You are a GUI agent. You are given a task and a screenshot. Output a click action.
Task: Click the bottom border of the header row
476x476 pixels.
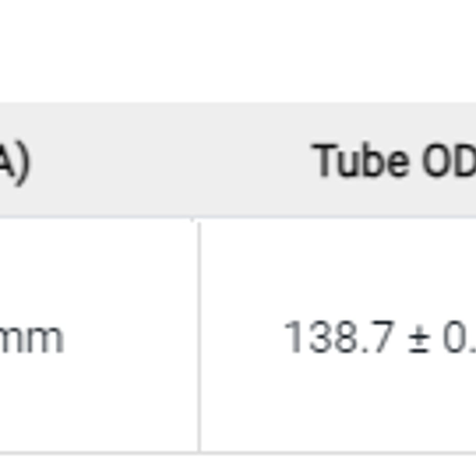point(238,217)
